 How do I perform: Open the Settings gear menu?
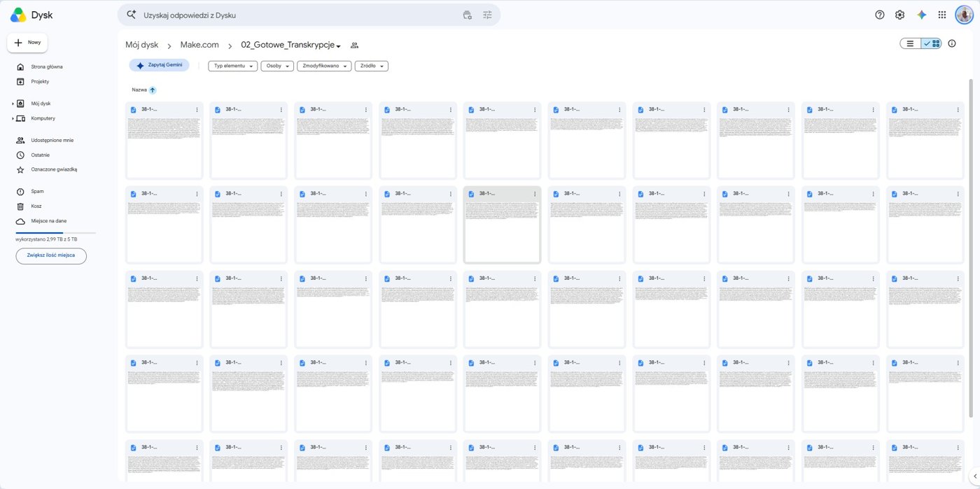900,15
